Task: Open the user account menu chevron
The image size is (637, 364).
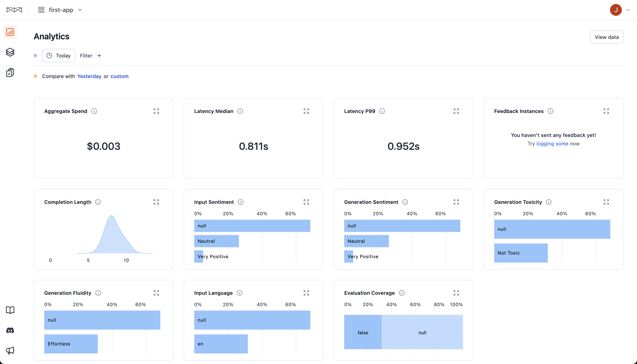Action: pyautogui.click(x=628, y=10)
